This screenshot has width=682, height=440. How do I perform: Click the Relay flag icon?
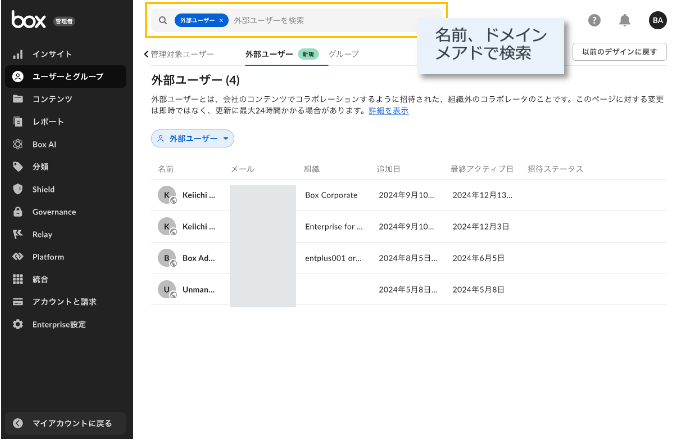coord(18,234)
